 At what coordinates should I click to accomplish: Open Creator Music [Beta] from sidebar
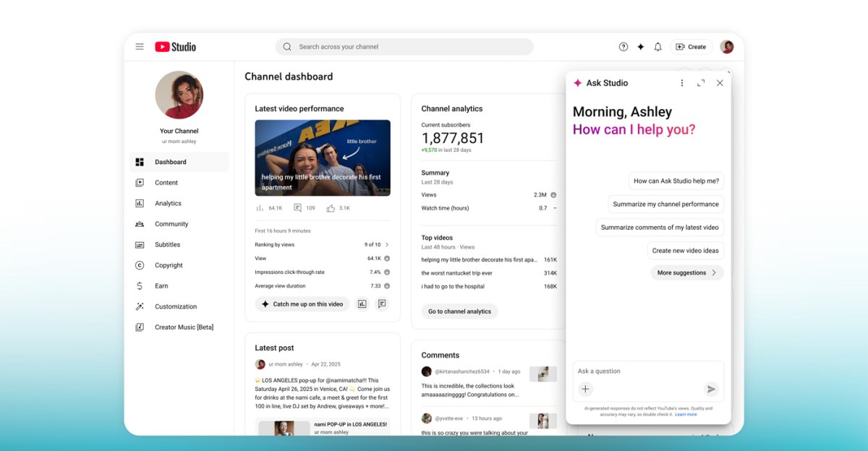(183, 327)
